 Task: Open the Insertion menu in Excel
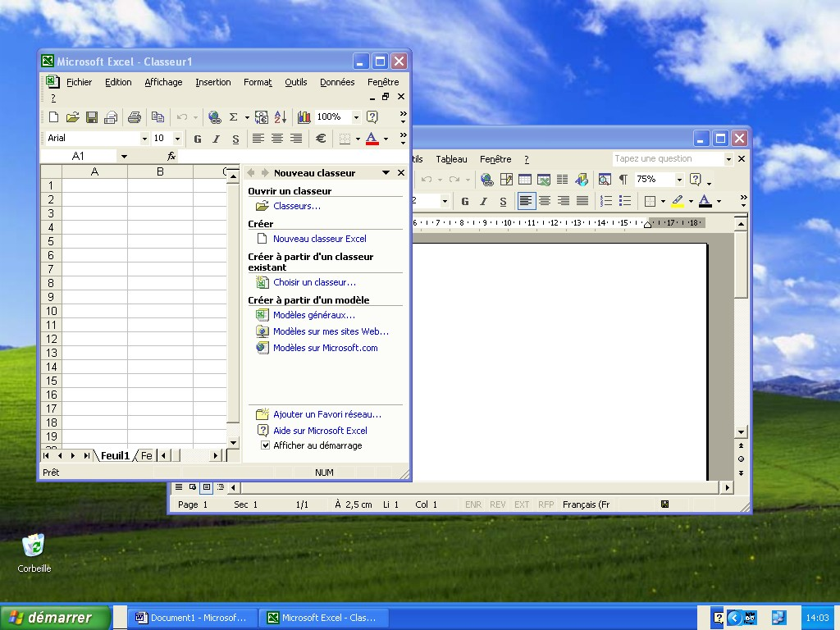pos(212,82)
